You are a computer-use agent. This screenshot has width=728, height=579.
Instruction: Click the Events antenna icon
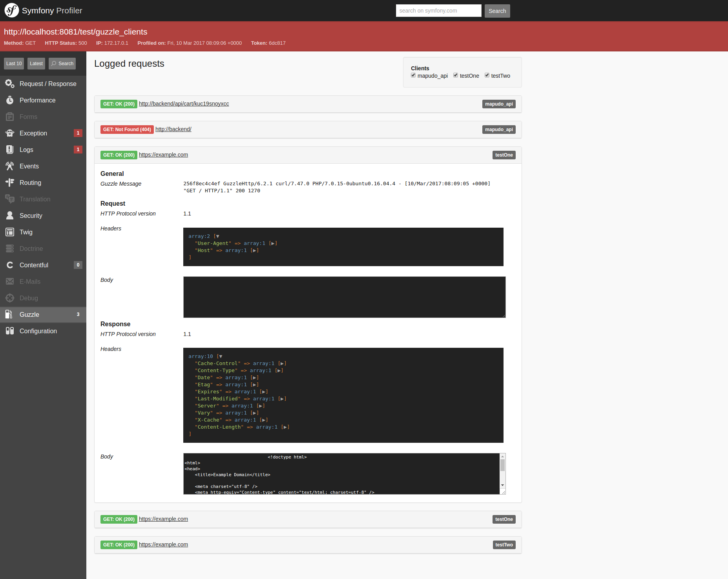click(x=10, y=166)
